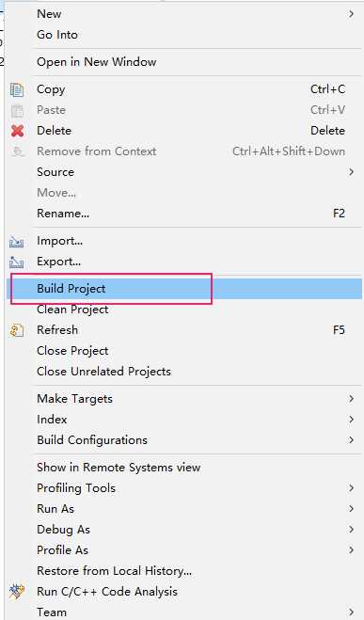Expand the New submenu arrow

pyautogui.click(x=351, y=14)
